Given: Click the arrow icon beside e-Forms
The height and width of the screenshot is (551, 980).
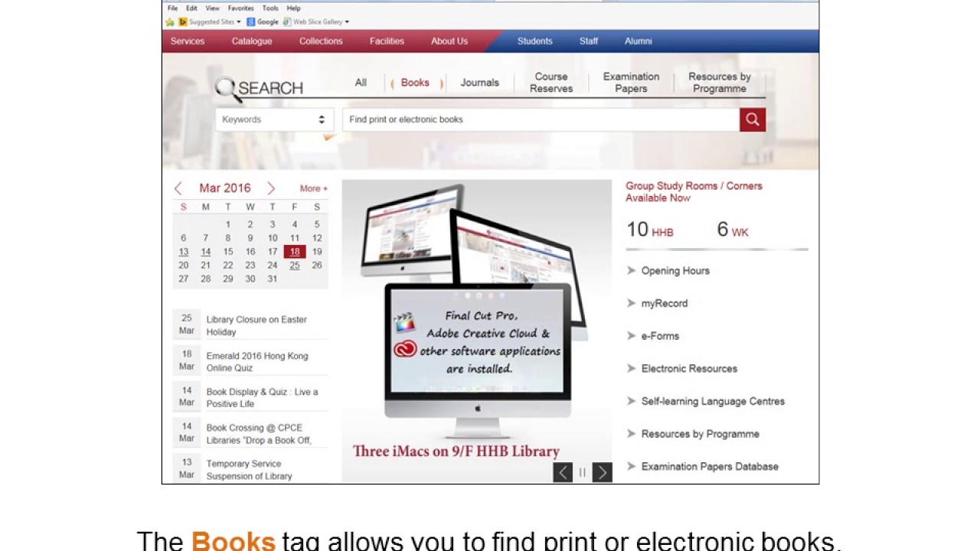Looking at the screenshot, I should 631,335.
